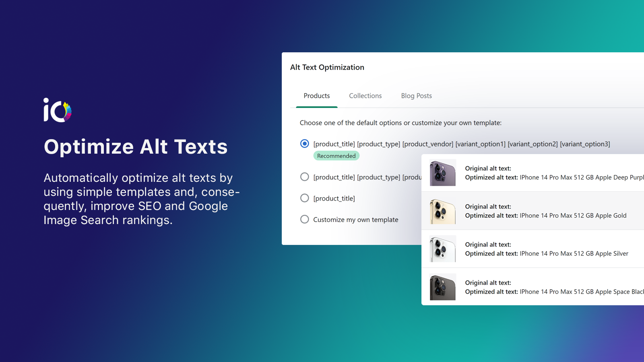Select the recommended template radio option
Image resolution: width=644 pixels, height=362 pixels.
(x=304, y=144)
